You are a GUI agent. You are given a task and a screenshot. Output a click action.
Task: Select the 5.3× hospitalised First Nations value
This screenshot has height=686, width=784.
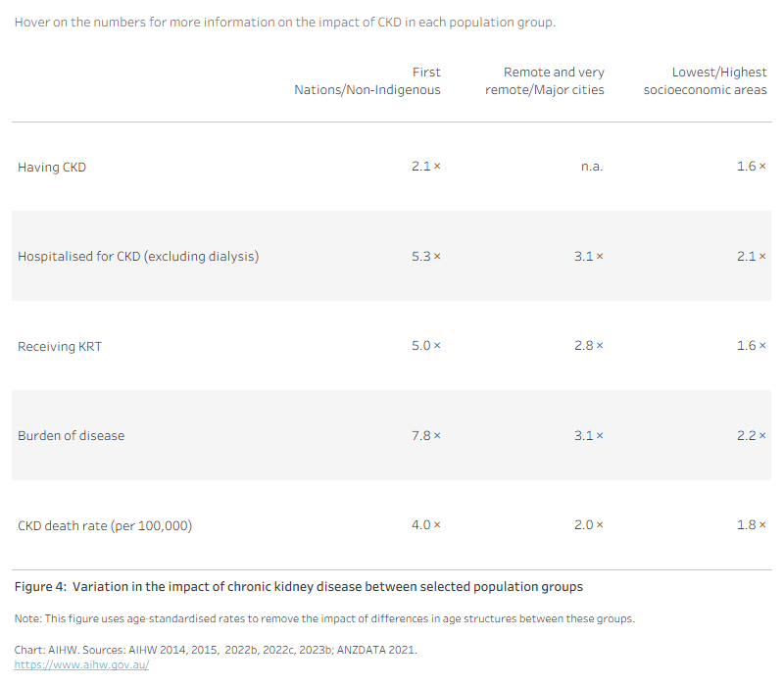click(426, 256)
